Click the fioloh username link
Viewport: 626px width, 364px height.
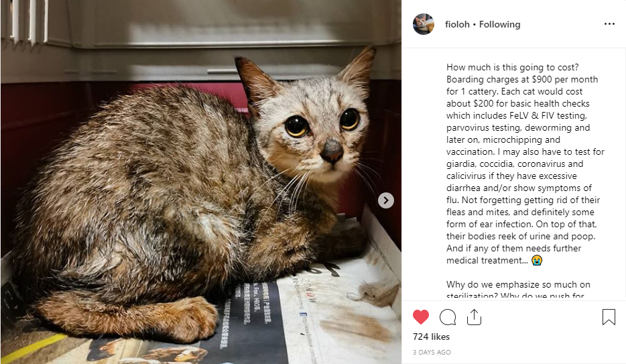457,24
